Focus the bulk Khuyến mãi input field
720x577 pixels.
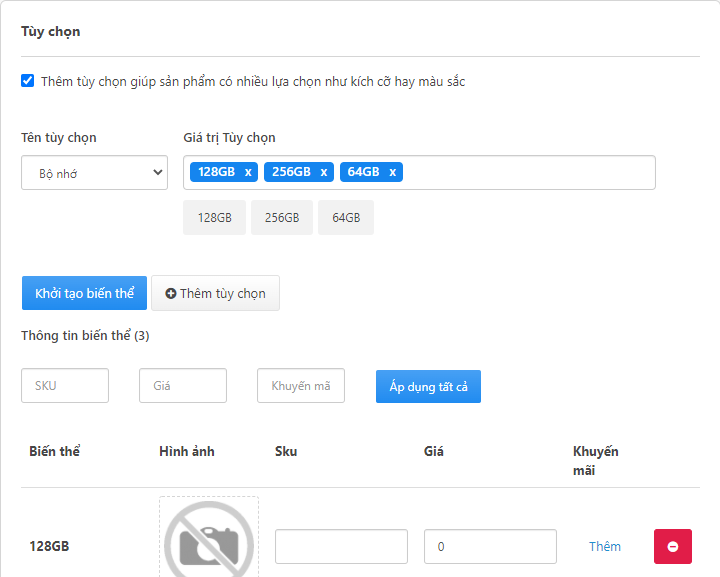tap(301, 386)
